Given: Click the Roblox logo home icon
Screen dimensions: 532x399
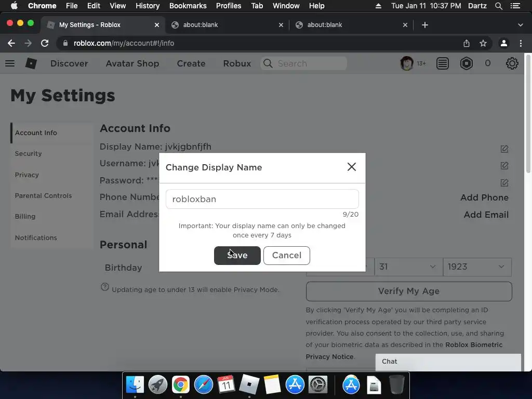Looking at the screenshot, I should (x=31, y=63).
